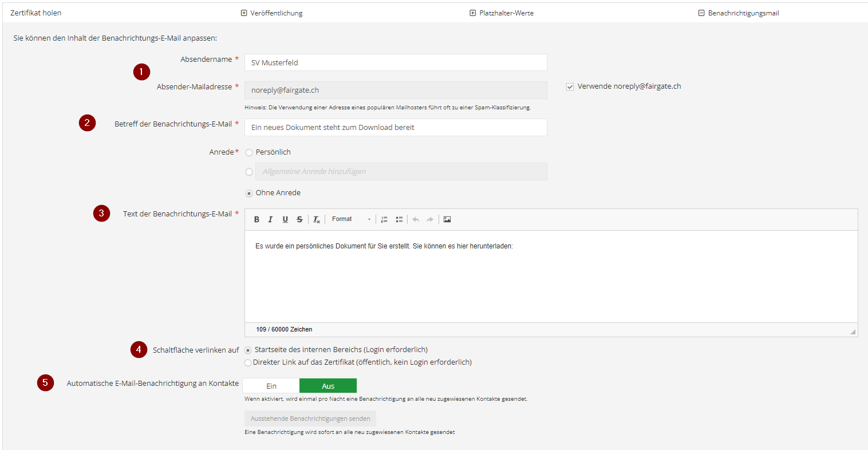The height and width of the screenshot is (450, 868).
Task: Expand the Veröffentlichung section
Action: click(272, 13)
